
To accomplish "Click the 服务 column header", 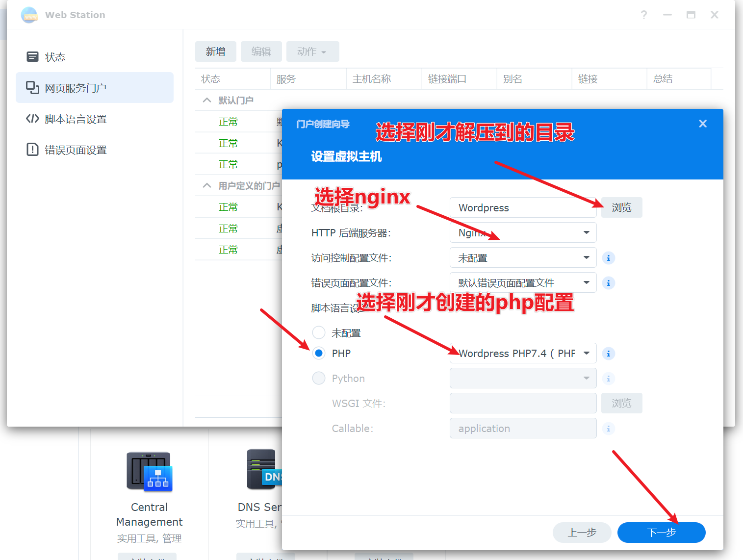I will [x=308, y=79].
